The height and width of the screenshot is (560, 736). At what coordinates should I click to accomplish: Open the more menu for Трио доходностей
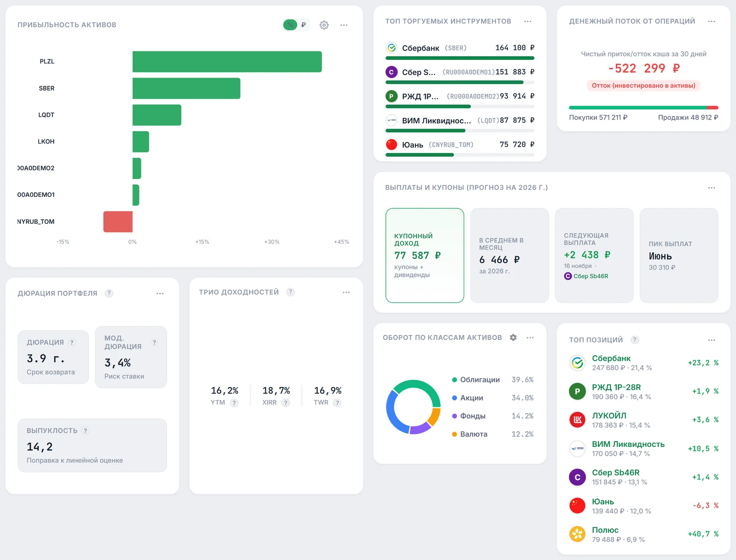click(x=346, y=292)
